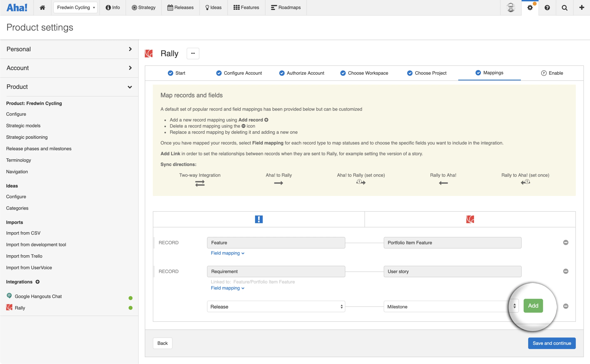
Task: Open the Roadmaps menu
Action: click(286, 7)
